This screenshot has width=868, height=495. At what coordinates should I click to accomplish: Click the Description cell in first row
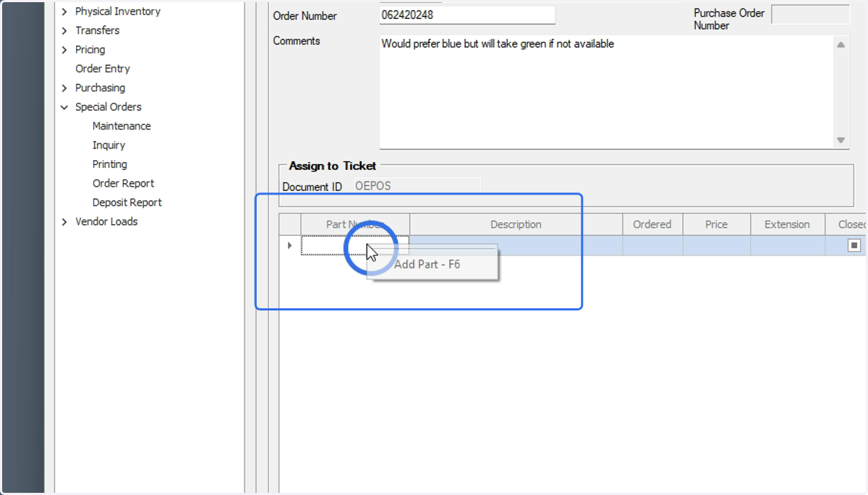pyautogui.click(x=516, y=245)
